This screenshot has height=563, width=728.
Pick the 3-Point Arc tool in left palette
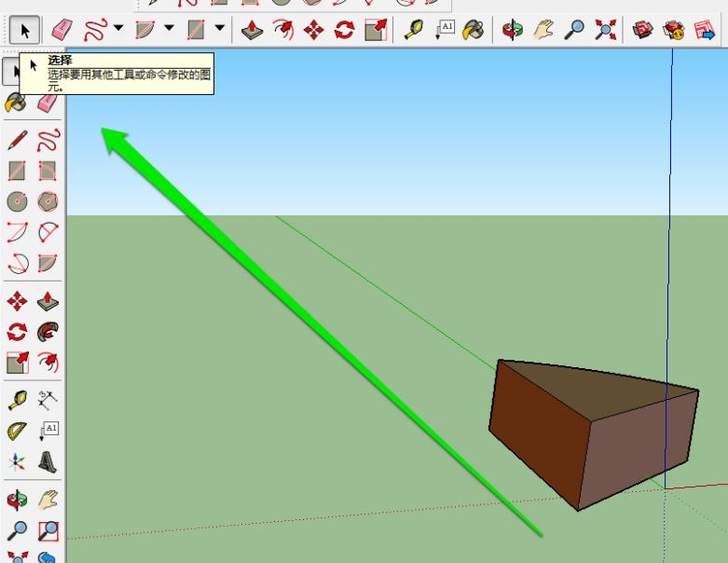18,263
